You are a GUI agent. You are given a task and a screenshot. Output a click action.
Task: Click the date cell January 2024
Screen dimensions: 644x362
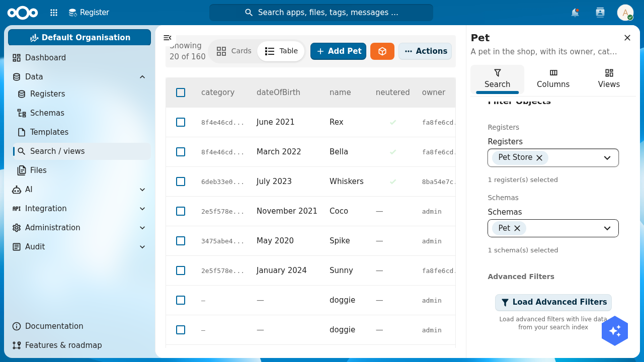tap(282, 270)
